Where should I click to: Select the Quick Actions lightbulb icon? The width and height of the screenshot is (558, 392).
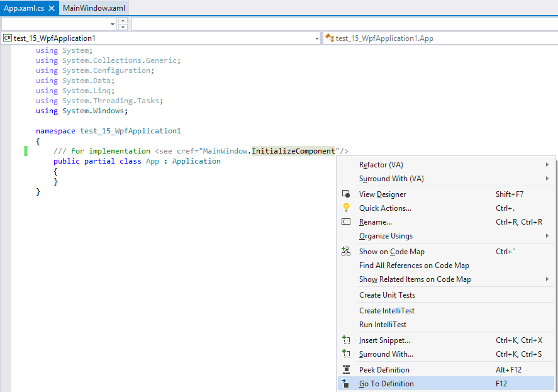coord(347,208)
